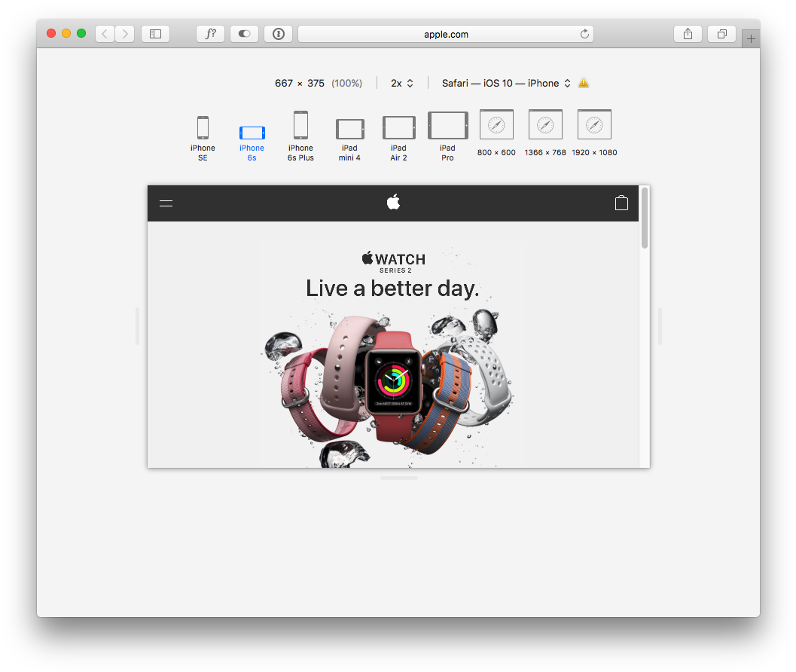Click the 'Live a better day.' headline
This screenshot has height=672, width=796.
click(392, 289)
